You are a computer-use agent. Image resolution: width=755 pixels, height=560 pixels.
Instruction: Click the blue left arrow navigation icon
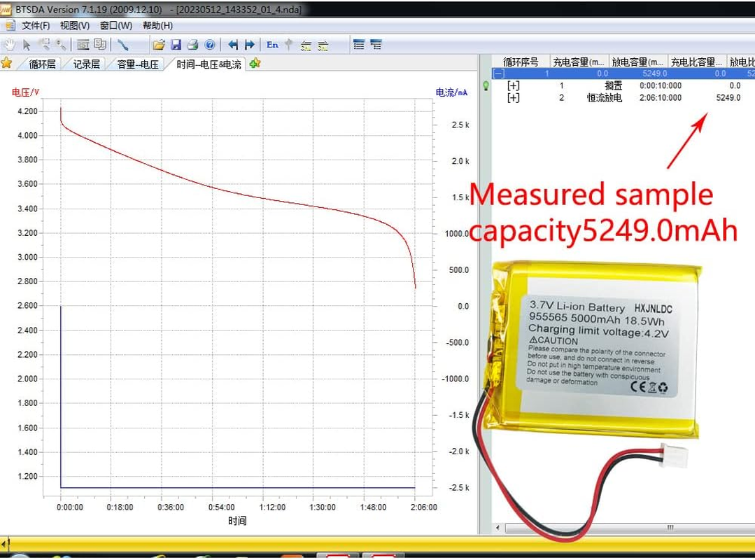click(233, 45)
